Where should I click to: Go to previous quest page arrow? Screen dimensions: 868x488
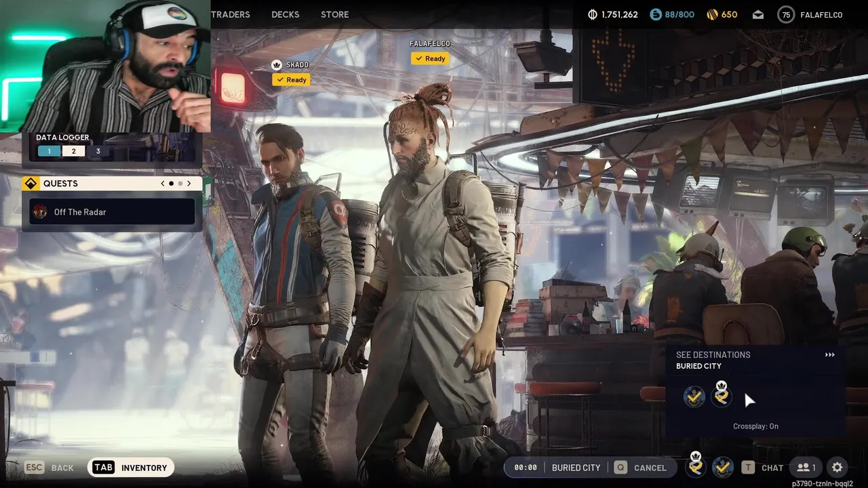163,184
